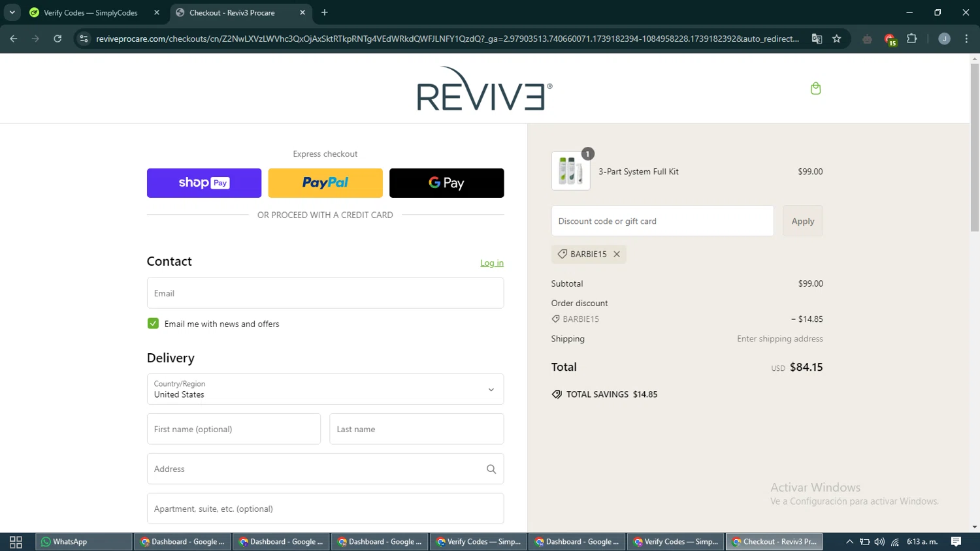Click the Enter shipping address text
This screenshot has width=980, height=551.
pos(780,339)
